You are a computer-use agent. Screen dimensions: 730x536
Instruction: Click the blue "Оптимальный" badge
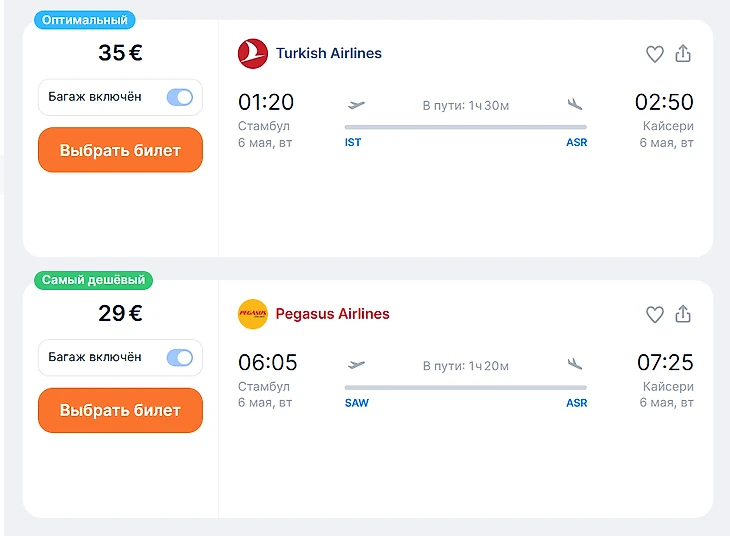(x=84, y=20)
